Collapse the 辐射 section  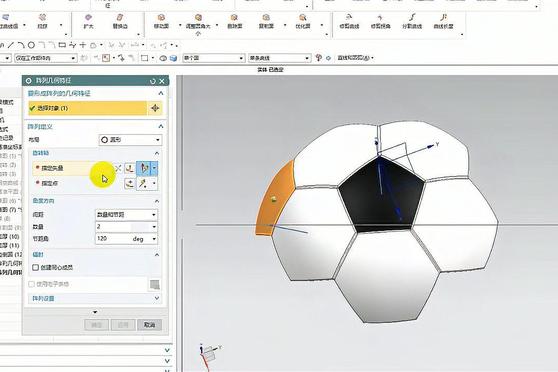157,255
